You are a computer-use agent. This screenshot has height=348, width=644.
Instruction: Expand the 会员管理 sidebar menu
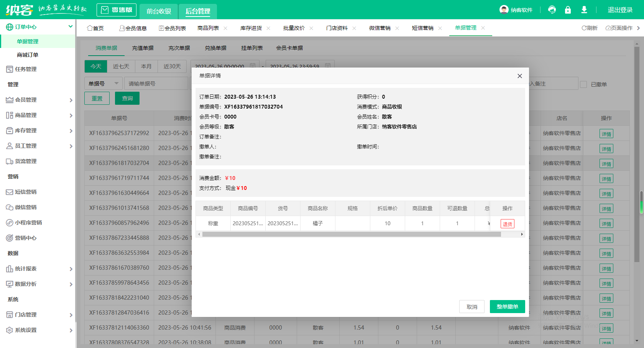(x=71, y=100)
